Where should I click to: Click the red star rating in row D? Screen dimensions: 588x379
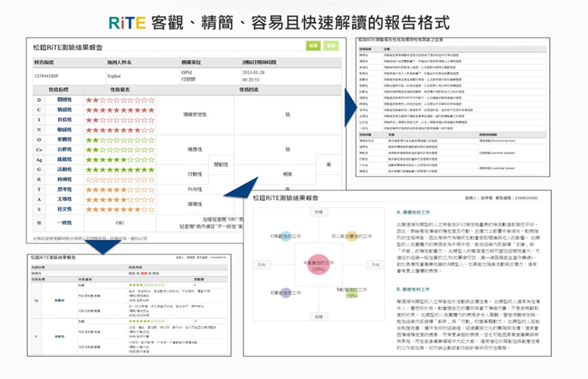120,100
